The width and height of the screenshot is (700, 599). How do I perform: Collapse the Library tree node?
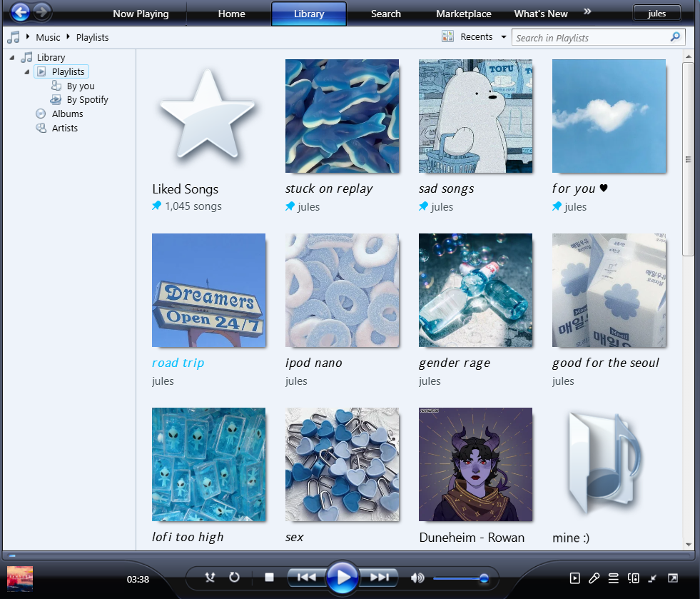tap(12, 57)
